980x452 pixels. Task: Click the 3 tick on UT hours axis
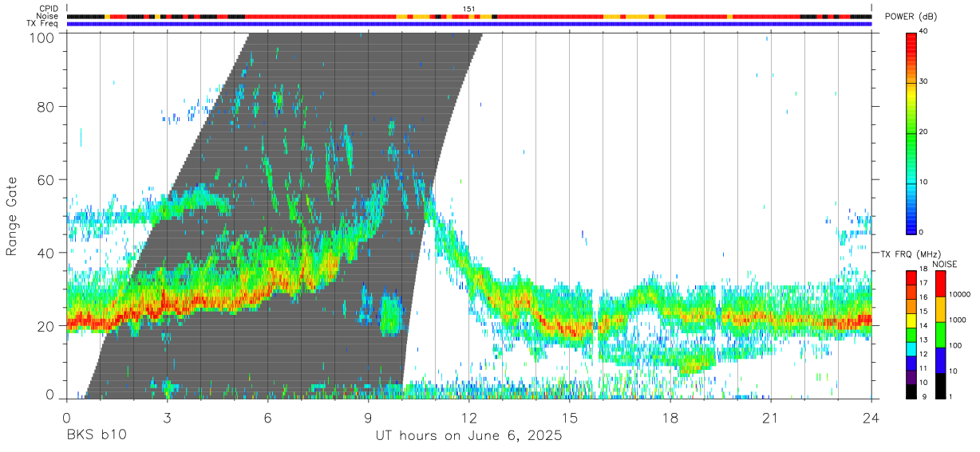pos(168,416)
